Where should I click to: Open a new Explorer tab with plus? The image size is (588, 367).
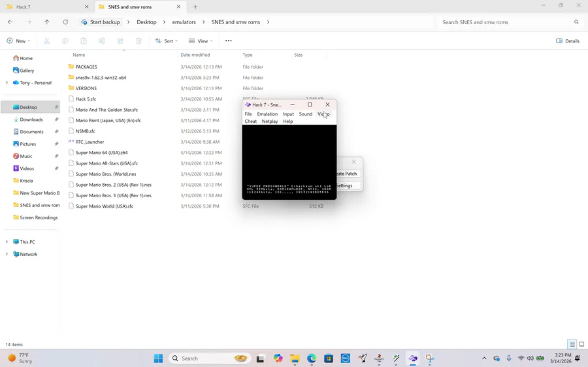click(195, 7)
